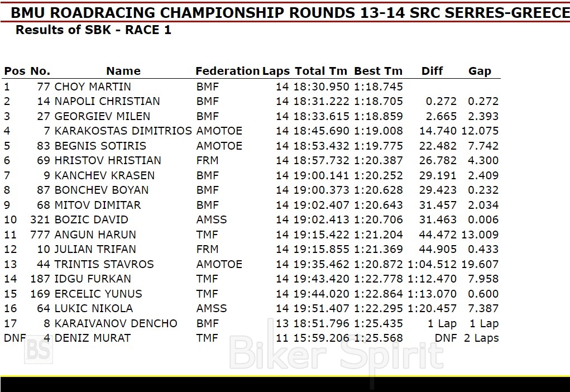The height and width of the screenshot is (392, 570).
Task: Click the Name column header
Action: pos(123,71)
